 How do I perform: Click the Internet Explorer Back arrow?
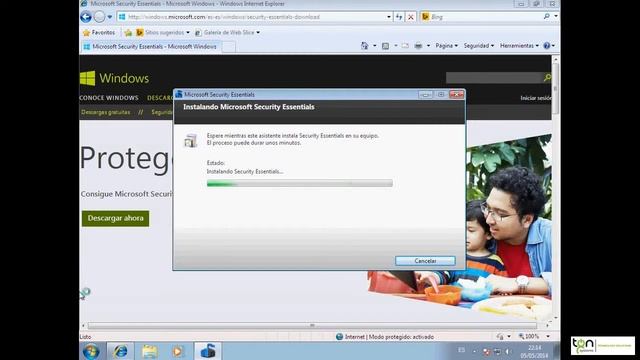[86, 17]
